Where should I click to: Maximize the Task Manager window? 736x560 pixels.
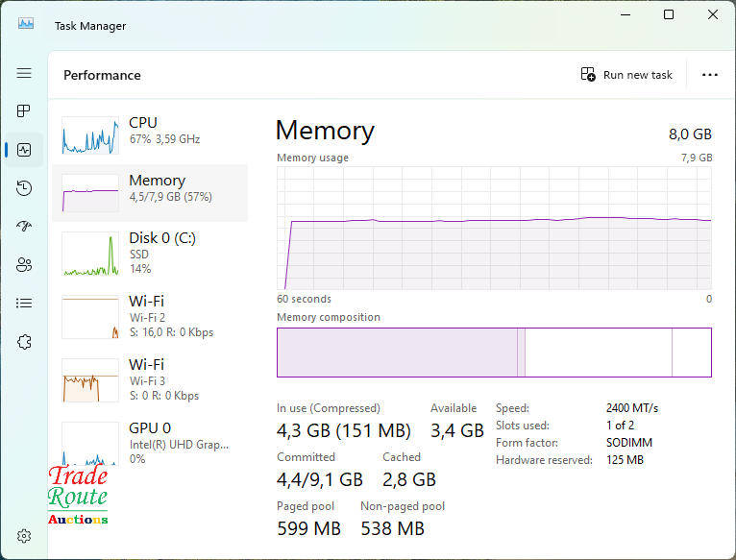pos(669,14)
